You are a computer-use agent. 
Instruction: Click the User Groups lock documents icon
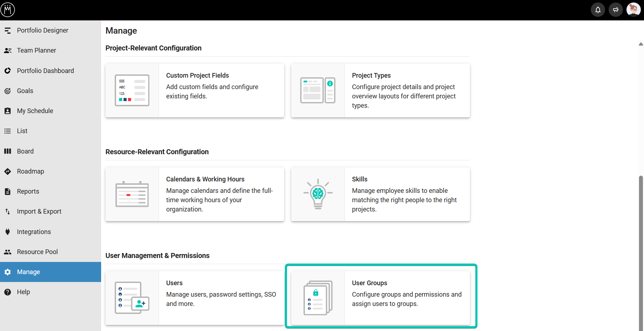coord(318,298)
